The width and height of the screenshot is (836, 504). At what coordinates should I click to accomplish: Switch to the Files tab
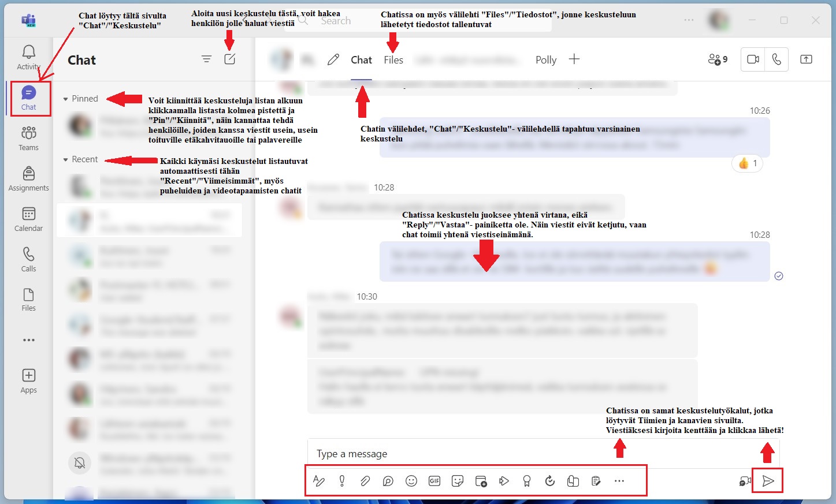coord(393,60)
